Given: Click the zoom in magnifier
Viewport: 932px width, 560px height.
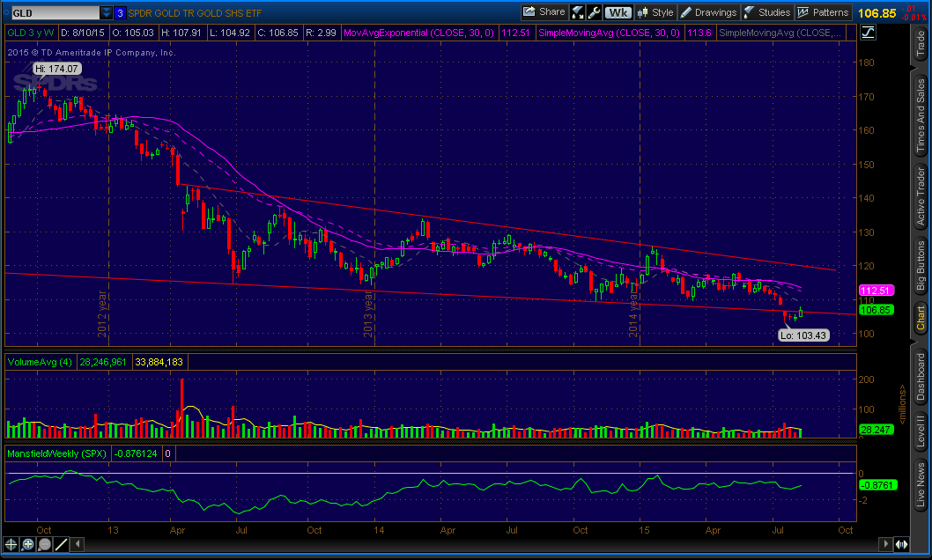Looking at the screenshot, I should [29, 545].
